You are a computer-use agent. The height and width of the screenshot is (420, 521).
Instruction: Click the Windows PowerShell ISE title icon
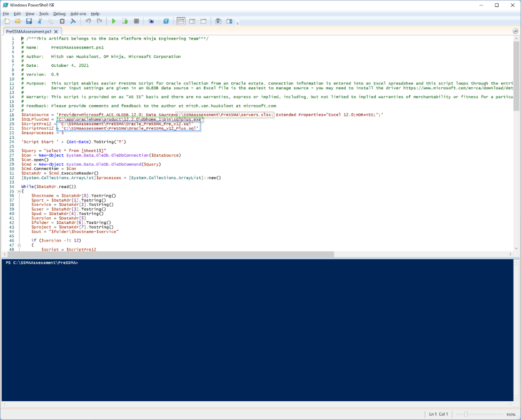point(5,5)
